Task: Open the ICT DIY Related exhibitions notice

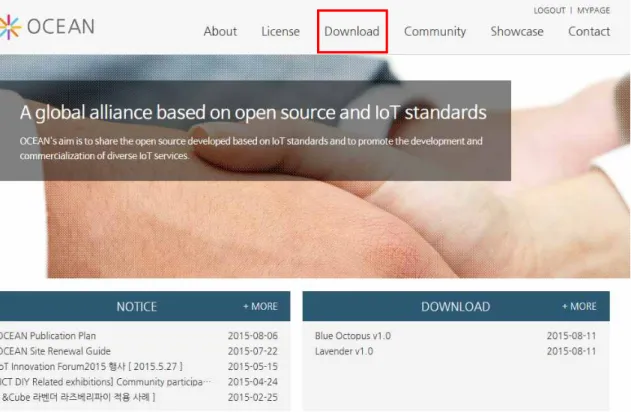Action: coord(105,382)
